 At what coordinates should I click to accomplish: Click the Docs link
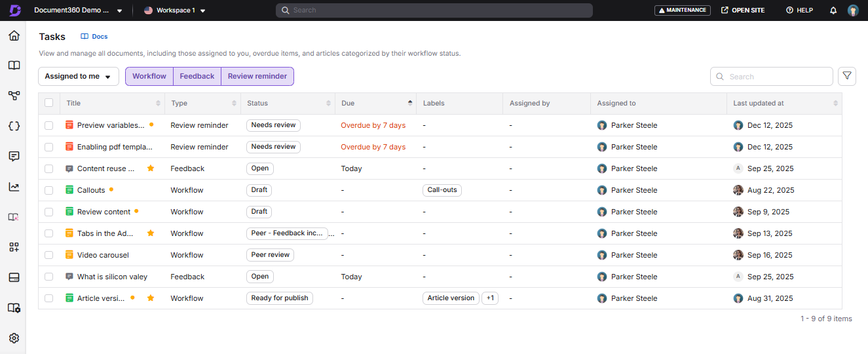coord(94,37)
